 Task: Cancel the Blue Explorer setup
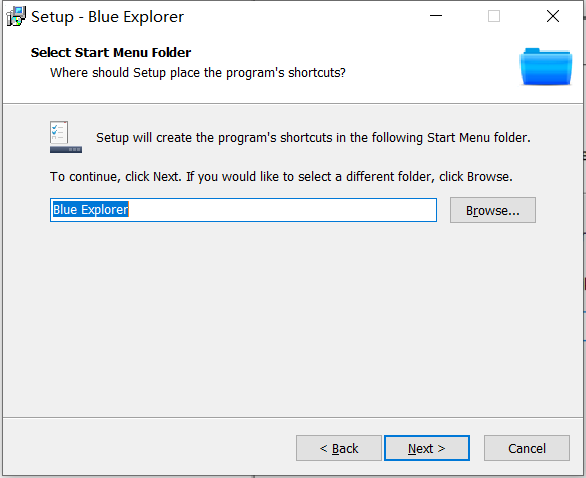click(527, 448)
